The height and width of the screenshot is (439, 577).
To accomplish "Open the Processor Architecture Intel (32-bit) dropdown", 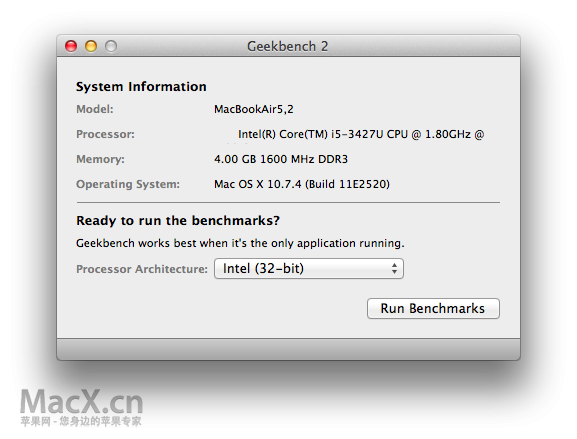I will pyautogui.click(x=309, y=269).
